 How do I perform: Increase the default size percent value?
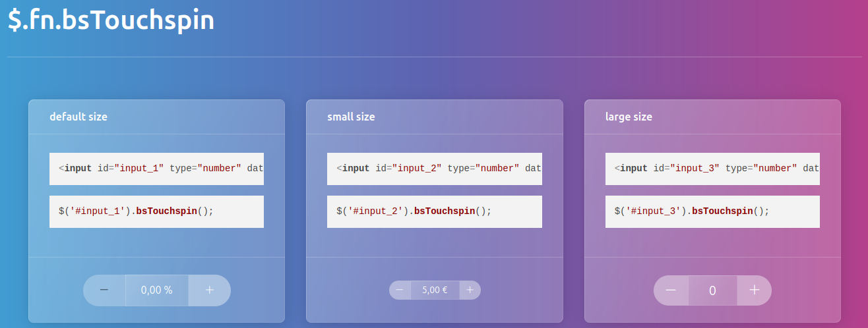210,290
